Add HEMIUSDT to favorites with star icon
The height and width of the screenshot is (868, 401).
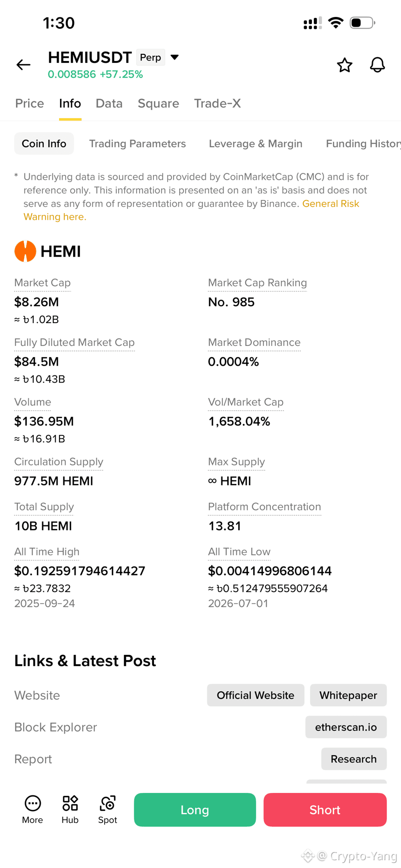(x=344, y=65)
